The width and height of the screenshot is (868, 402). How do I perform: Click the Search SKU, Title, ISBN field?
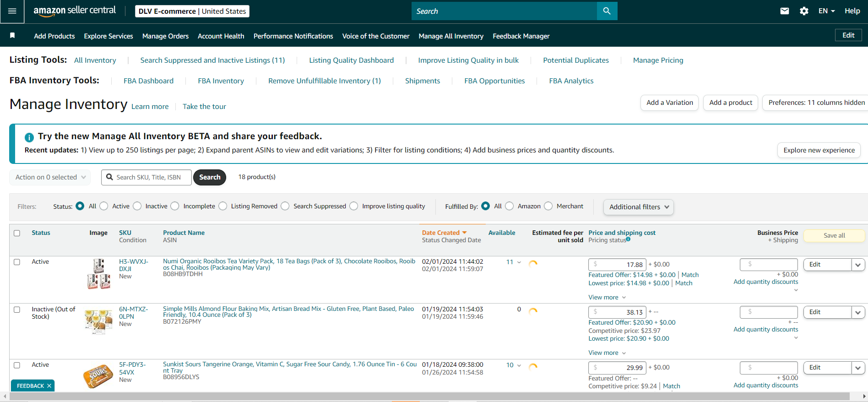[146, 177]
